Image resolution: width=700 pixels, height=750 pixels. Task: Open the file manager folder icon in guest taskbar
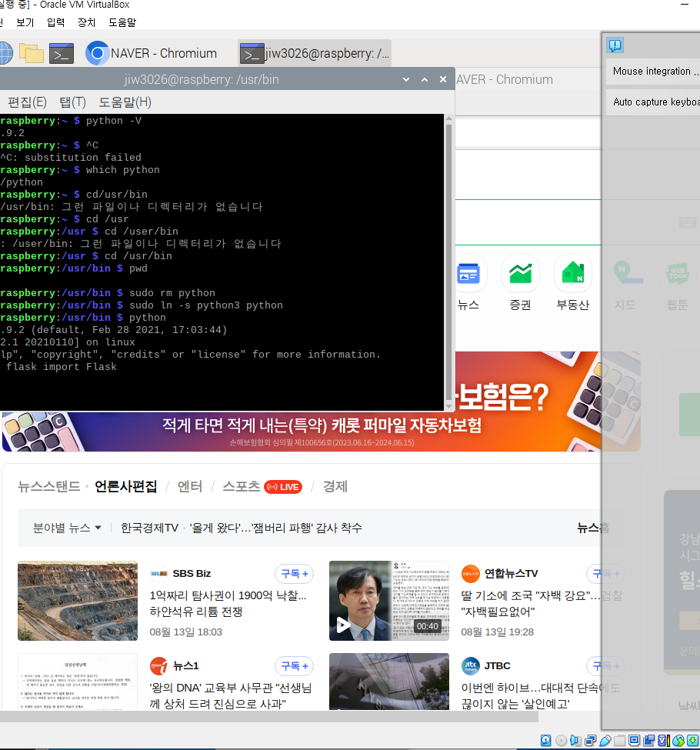(32, 53)
